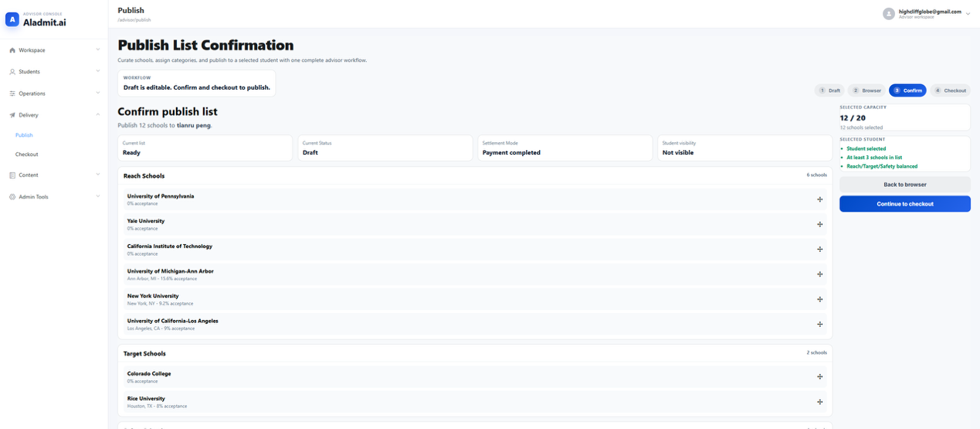The height and width of the screenshot is (429, 980).
Task: Click the 12 / 20 selected capacity value
Action: tap(853, 118)
